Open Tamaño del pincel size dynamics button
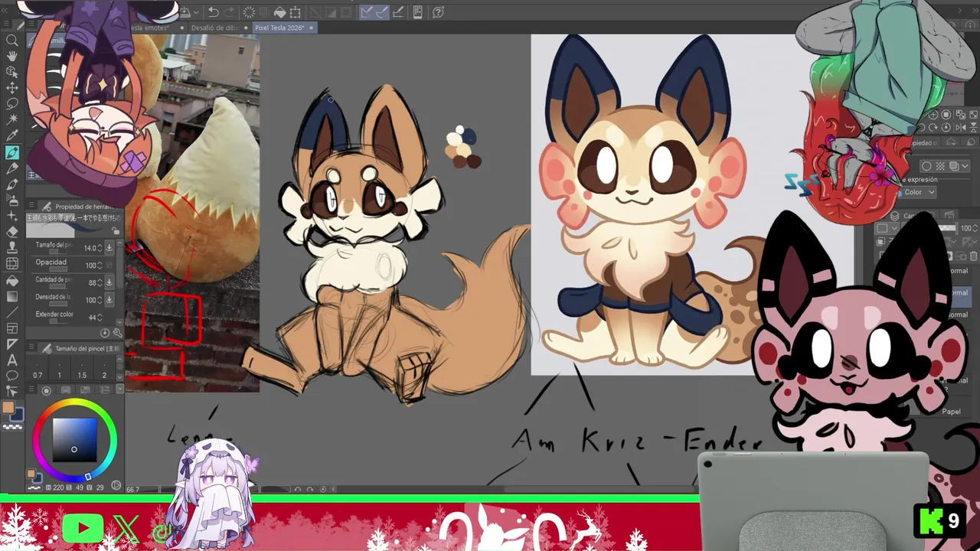Screen dimensions: 980x551 click(109, 248)
